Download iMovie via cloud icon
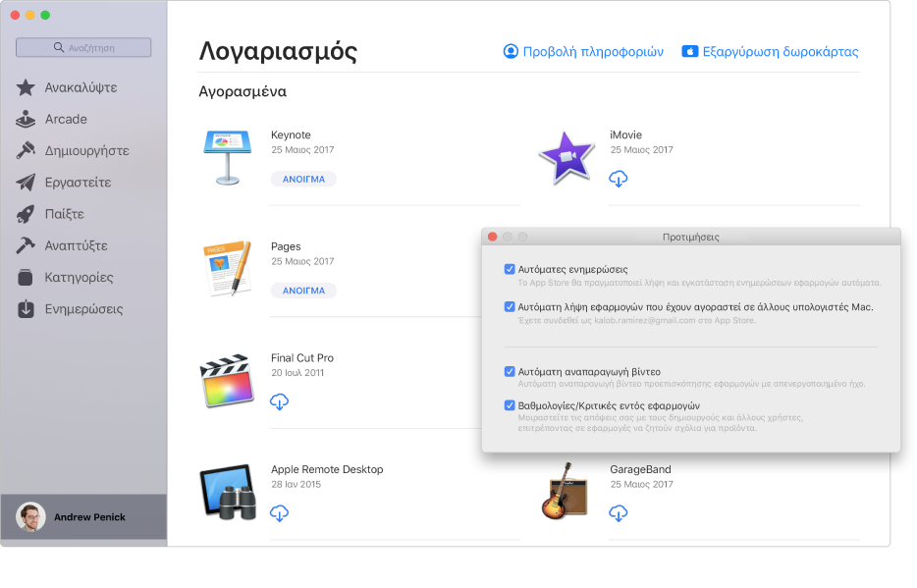The height and width of the screenshot is (588, 917). 619,179
